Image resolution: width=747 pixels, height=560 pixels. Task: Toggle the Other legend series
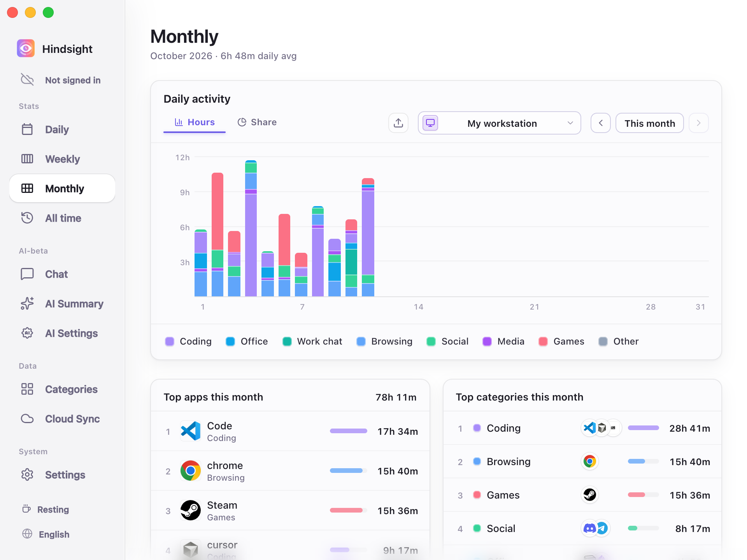click(x=619, y=341)
